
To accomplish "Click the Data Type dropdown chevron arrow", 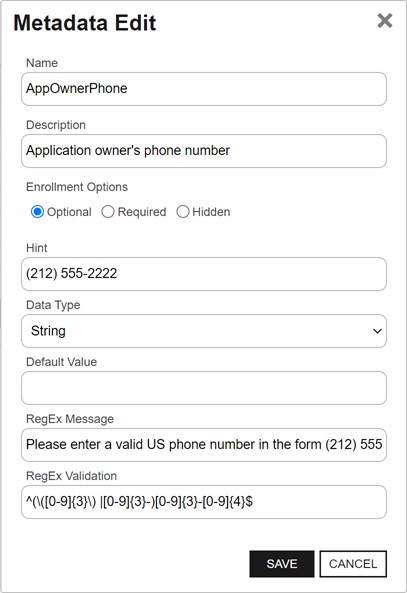I will pyautogui.click(x=377, y=331).
